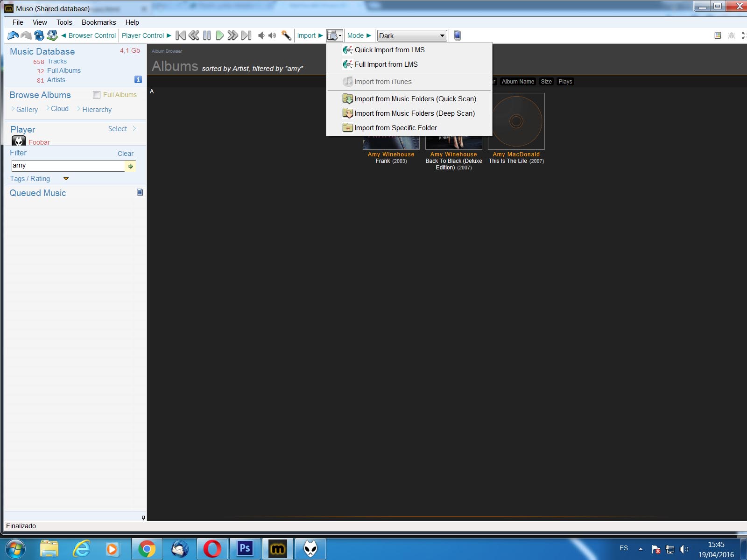Click the Queued Music document icon
The height and width of the screenshot is (560, 747).
(140, 192)
